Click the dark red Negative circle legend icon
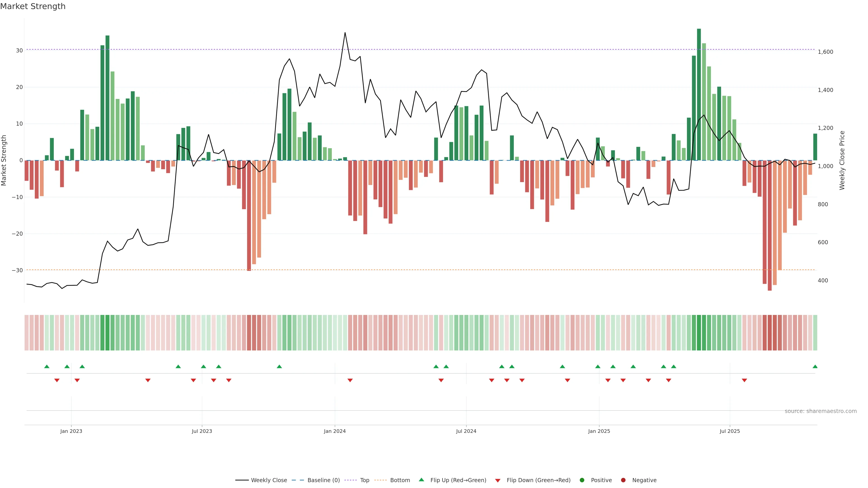Viewport: 868px width, 488px height. (623, 480)
